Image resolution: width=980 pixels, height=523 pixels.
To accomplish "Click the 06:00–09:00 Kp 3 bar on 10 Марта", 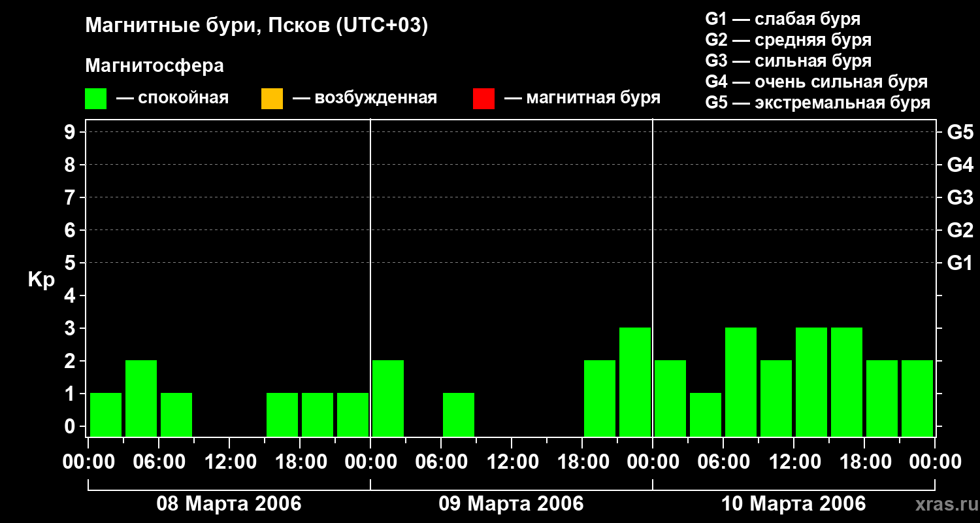I will click(741, 382).
